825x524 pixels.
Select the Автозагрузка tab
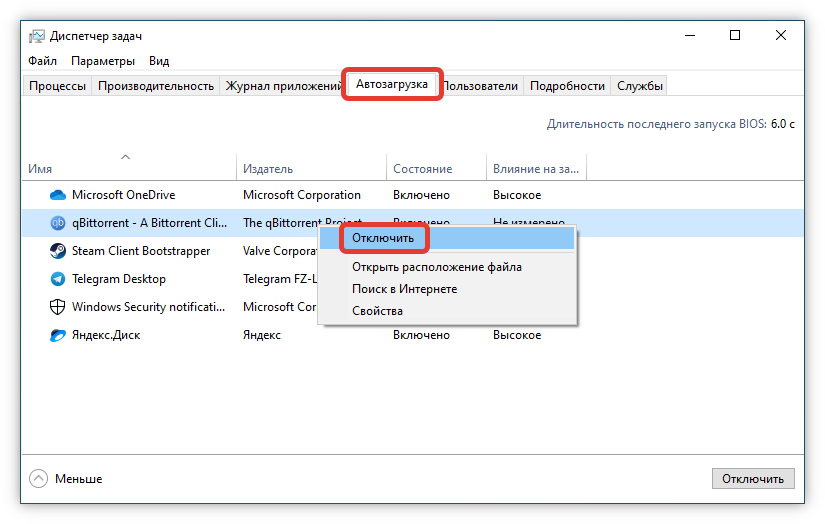pos(392,84)
